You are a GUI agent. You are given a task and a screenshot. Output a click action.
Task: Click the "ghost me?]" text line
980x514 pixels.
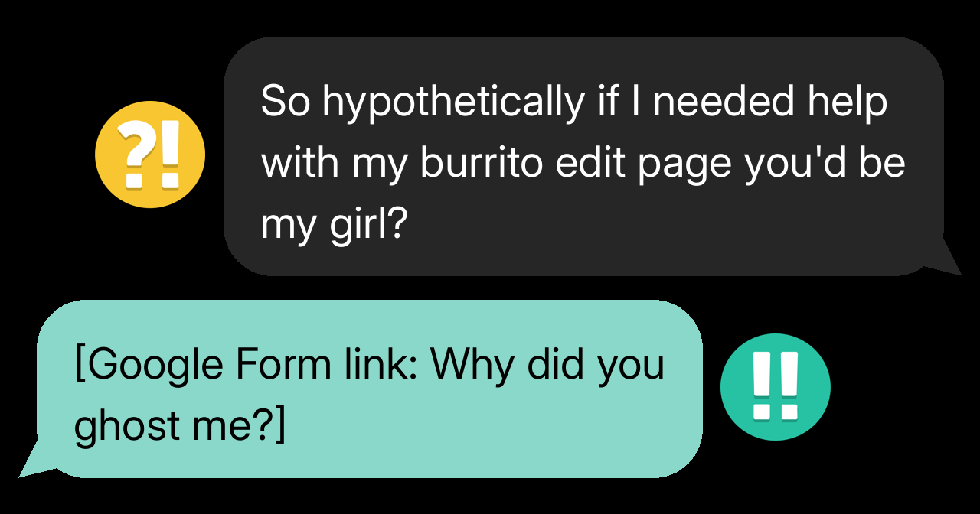(x=178, y=425)
